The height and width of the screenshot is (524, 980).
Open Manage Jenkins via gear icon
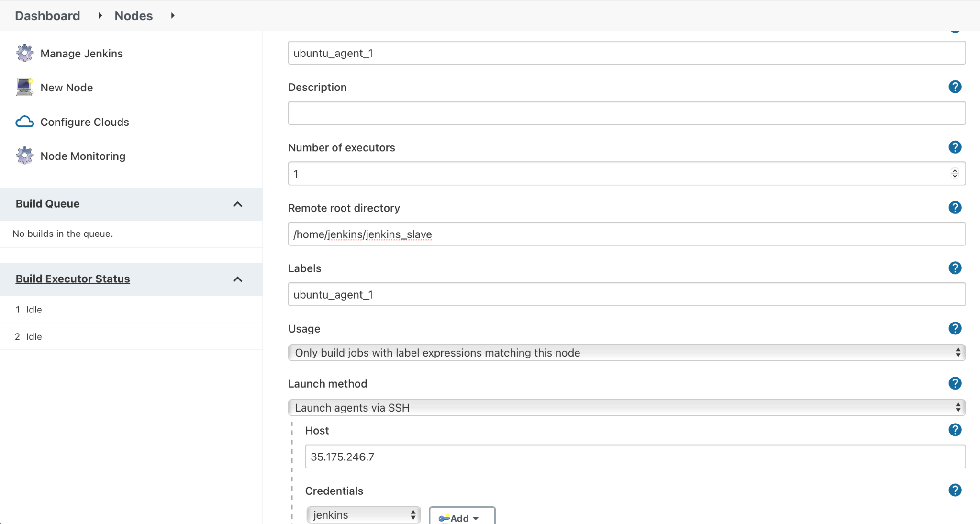[x=24, y=53]
